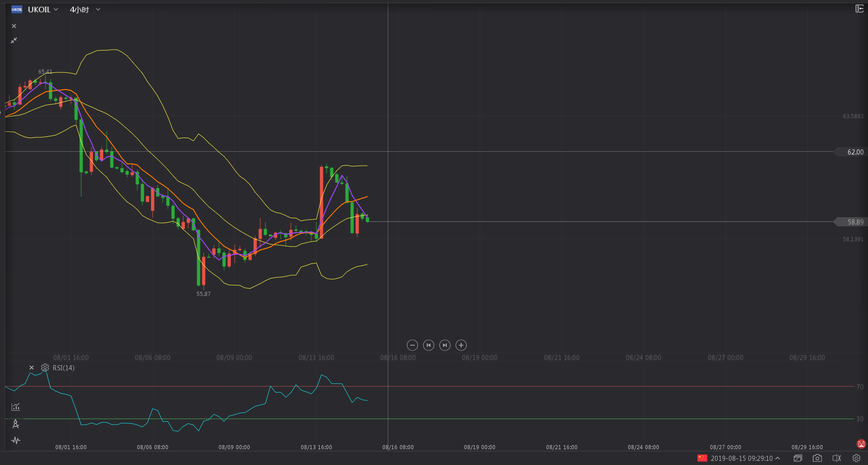Jump to the chart start
This screenshot has width=868, height=465.
tap(429, 345)
